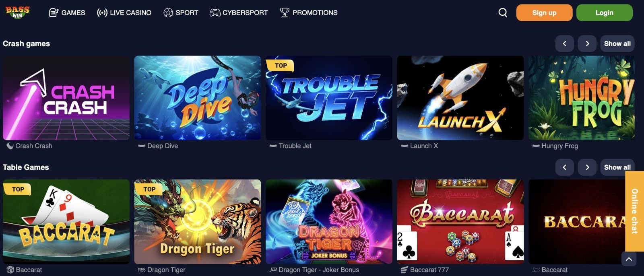644x276 pixels.
Task: Go to previous Crash games slide
Action: coord(564,43)
